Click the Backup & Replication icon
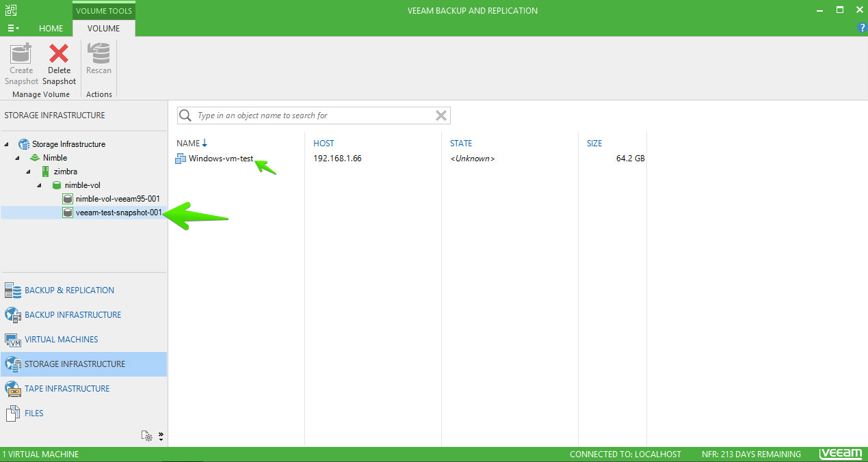Screen dimensions: 868x462 (x=13, y=290)
